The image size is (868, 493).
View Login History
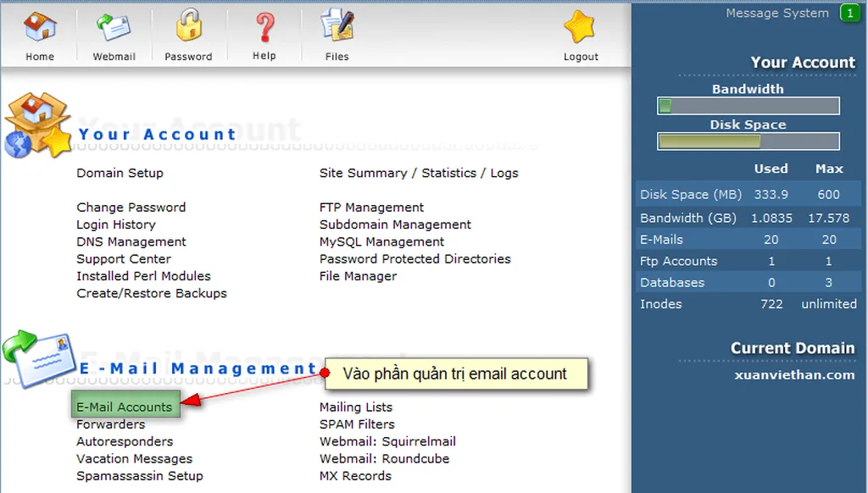pos(115,224)
